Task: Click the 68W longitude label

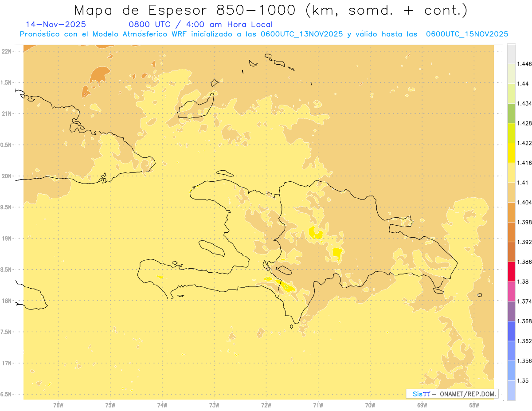Action: (474, 405)
